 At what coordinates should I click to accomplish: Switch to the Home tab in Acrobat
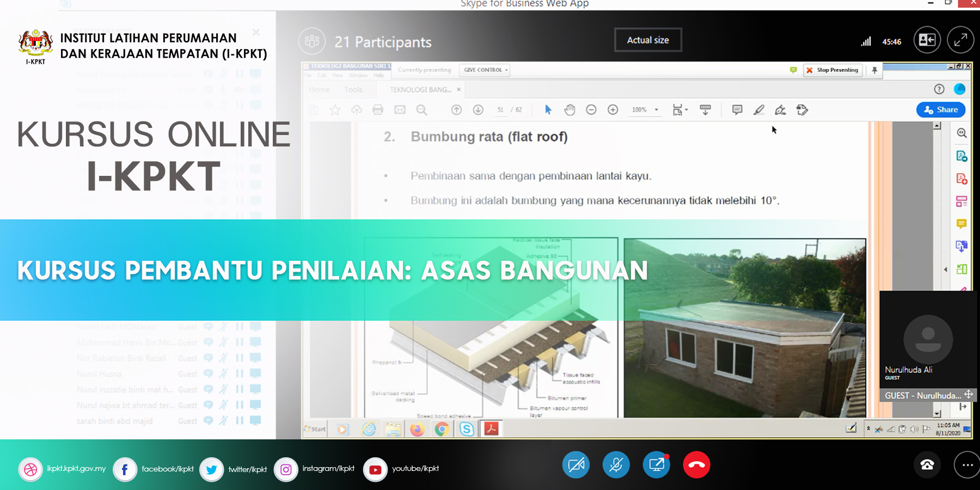click(320, 89)
